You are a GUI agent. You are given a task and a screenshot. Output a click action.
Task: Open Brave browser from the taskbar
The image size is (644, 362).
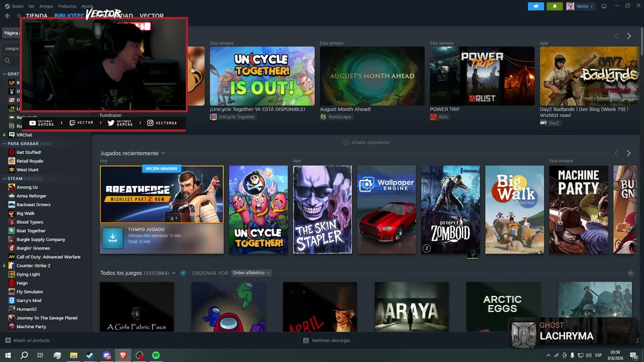tap(123, 355)
